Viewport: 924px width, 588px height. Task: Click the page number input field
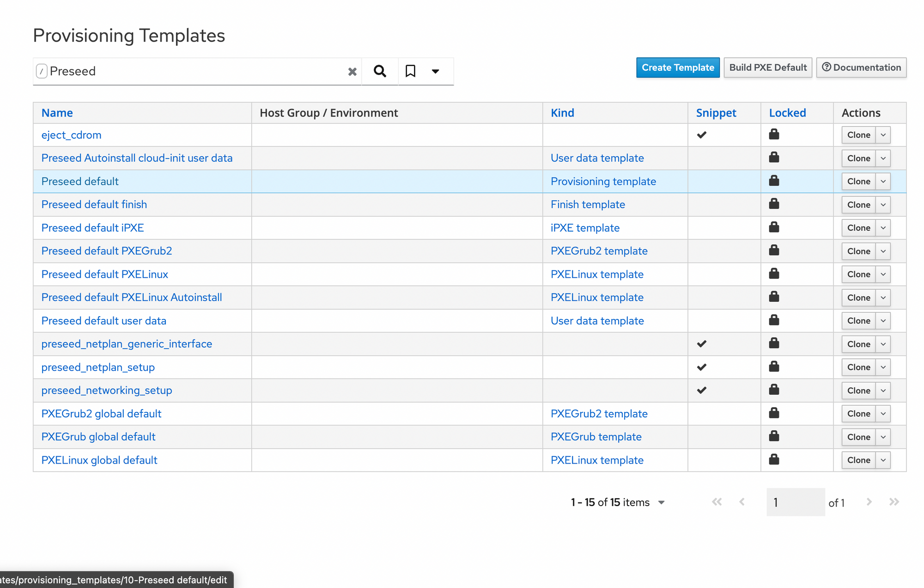click(x=795, y=502)
